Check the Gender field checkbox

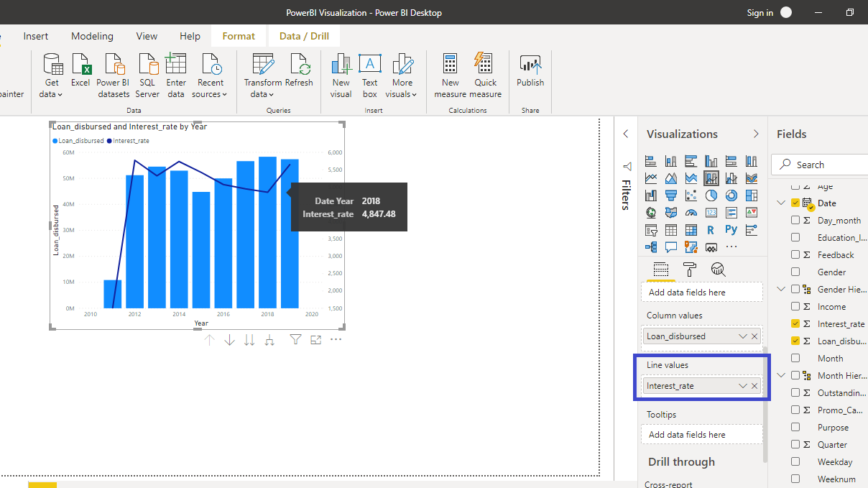[795, 272]
